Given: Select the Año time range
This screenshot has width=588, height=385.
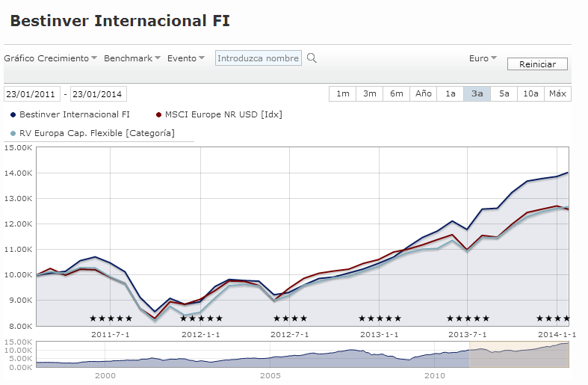Looking at the screenshot, I should coord(424,93).
